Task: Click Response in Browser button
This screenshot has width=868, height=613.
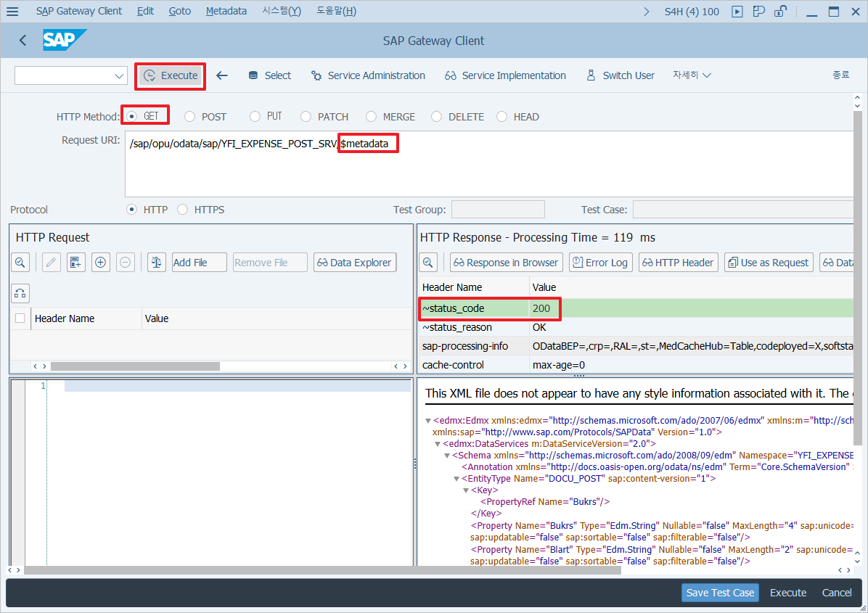Action: (507, 262)
